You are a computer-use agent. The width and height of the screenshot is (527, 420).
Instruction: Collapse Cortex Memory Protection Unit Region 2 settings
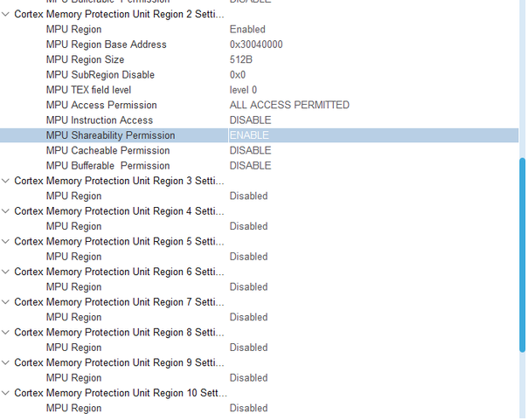pos(6,14)
